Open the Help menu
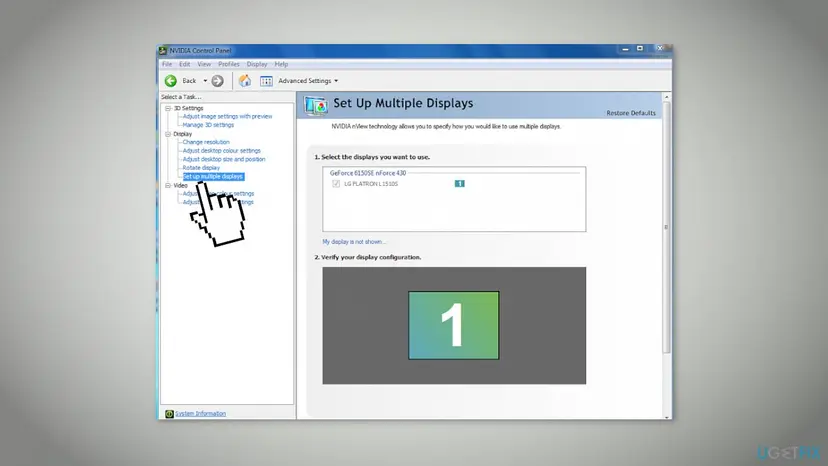Viewport: 828px width, 466px height. coord(281,64)
